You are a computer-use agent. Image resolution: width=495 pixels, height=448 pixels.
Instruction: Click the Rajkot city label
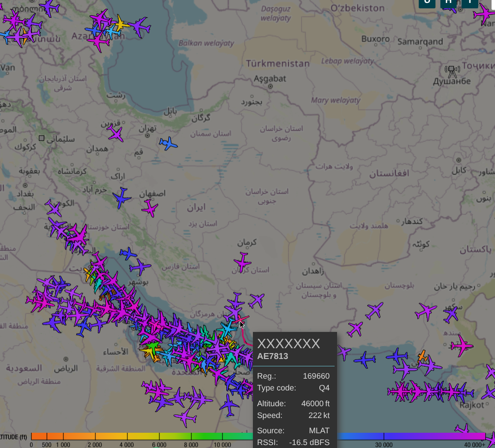tap(472, 405)
